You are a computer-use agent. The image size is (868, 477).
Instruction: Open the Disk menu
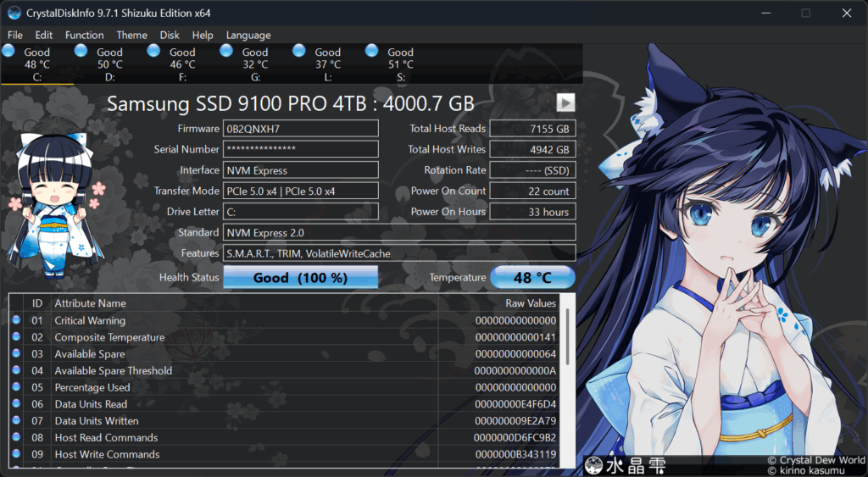pos(170,35)
